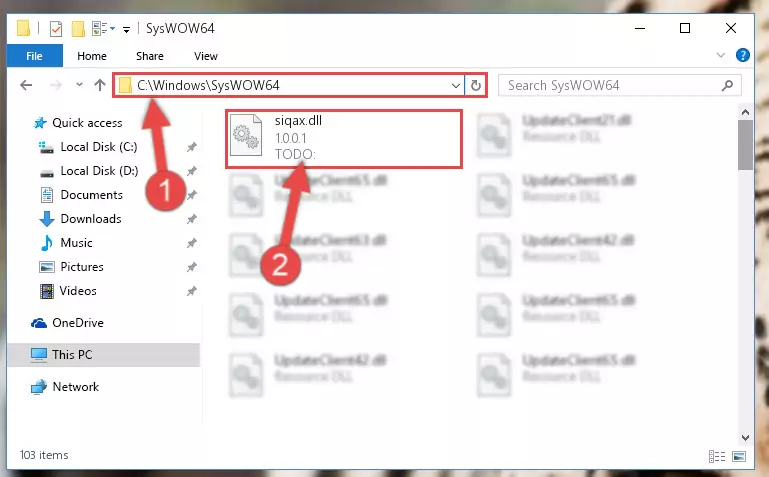Image resolution: width=769 pixels, height=477 pixels.
Task: Click the blue Help question mark icon
Action: (x=743, y=55)
